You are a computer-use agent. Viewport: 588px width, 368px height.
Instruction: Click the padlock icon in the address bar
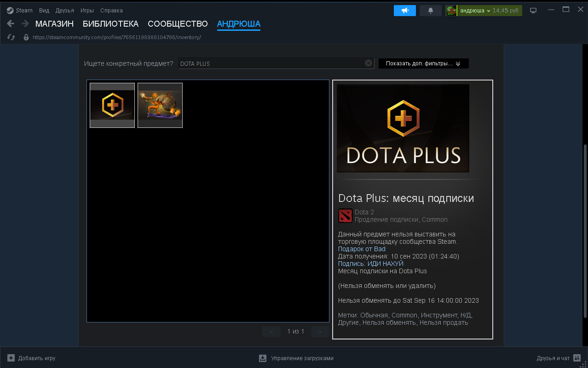[x=26, y=37]
